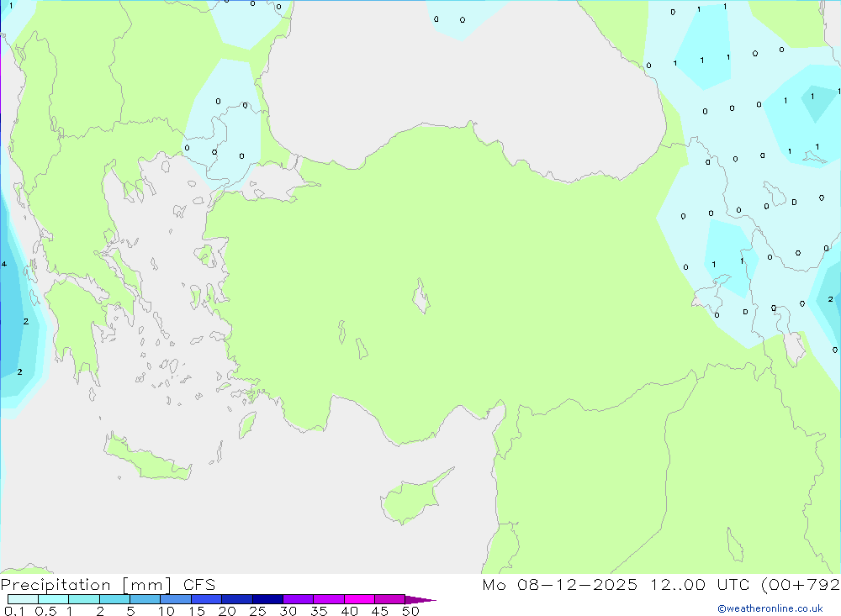Select the 30–35 mm violet legend swatch
The width and height of the screenshot is (841, 616).
tap(298, 599)
